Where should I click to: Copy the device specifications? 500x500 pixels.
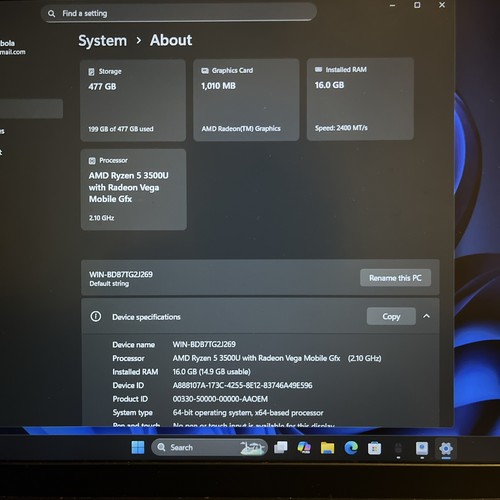[391, 316]
